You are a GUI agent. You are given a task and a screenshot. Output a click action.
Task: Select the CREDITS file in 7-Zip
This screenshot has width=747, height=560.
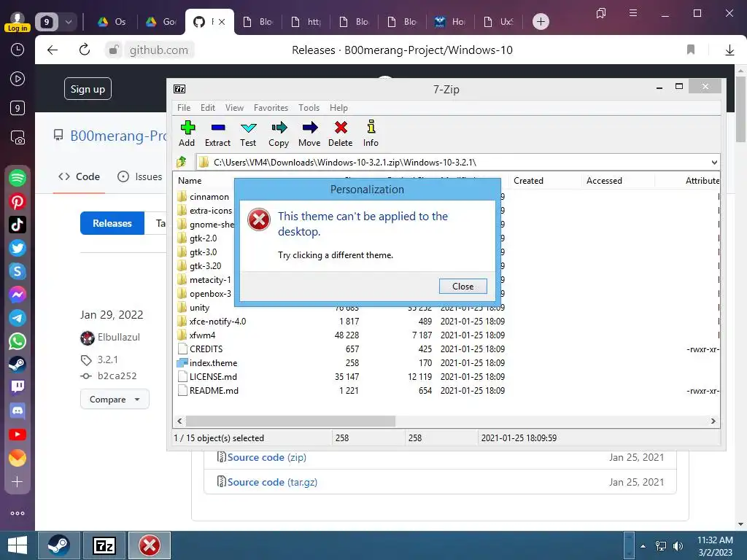[x=206, y=349]
